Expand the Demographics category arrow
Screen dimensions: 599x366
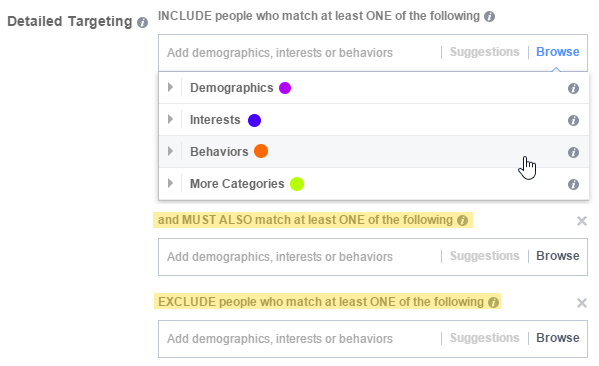(170, 87)
